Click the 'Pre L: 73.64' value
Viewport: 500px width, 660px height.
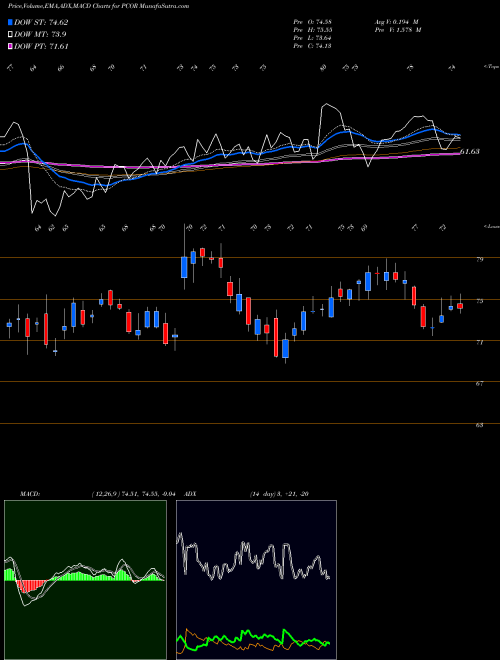pos(312,38)
